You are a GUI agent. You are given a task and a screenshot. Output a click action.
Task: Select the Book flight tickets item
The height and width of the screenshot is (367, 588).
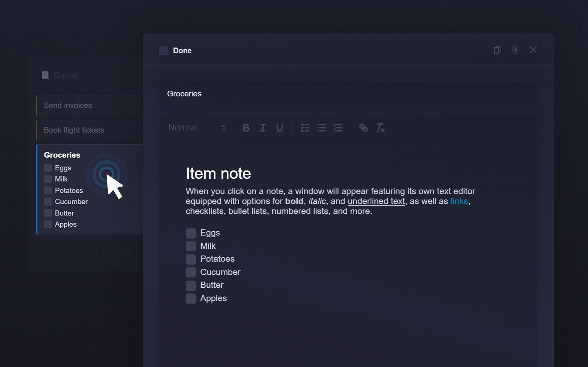(x=74, y=130)
